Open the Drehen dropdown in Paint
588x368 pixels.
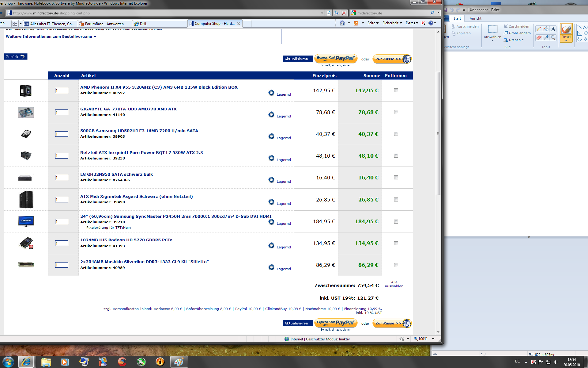[x=514, y=40]
